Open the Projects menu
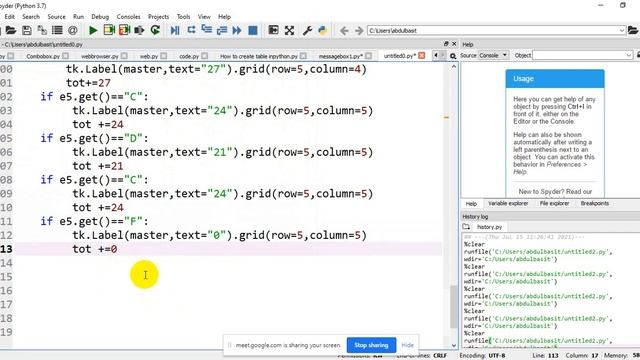The image size is (640, 360). coord(158,17)
